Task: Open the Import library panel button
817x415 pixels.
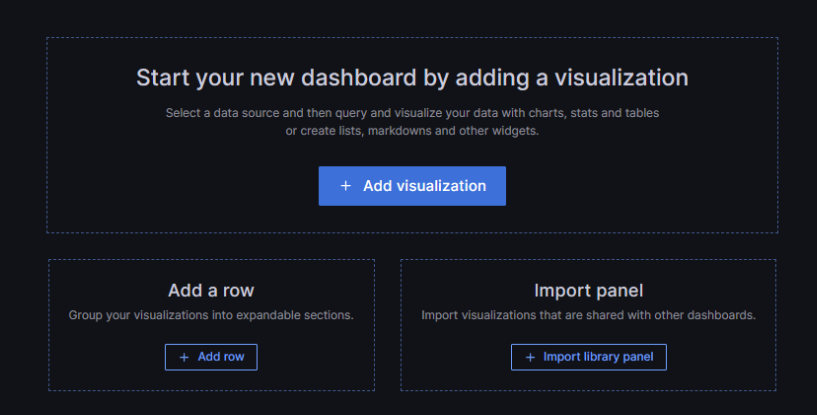Action: pyautogui.click(x=589, y=357)
